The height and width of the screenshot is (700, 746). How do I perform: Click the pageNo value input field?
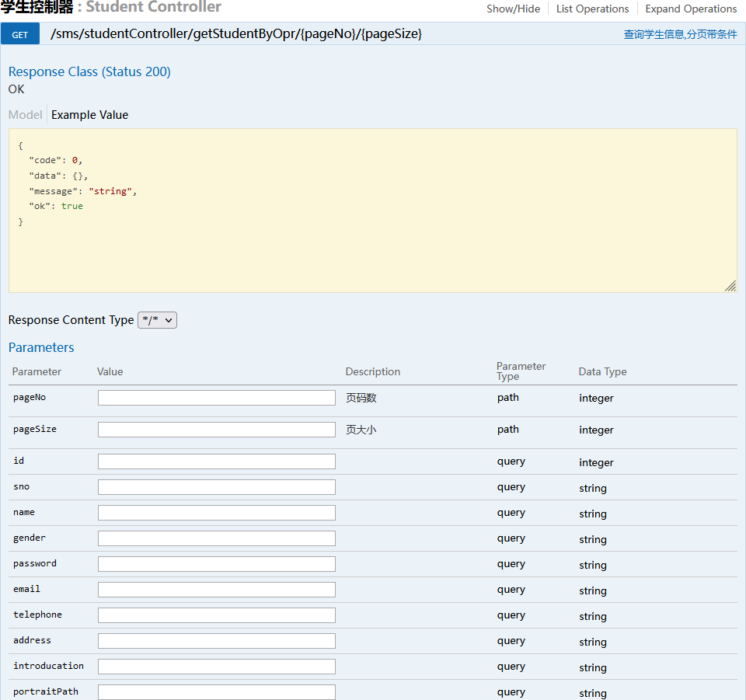pos(217,398)
